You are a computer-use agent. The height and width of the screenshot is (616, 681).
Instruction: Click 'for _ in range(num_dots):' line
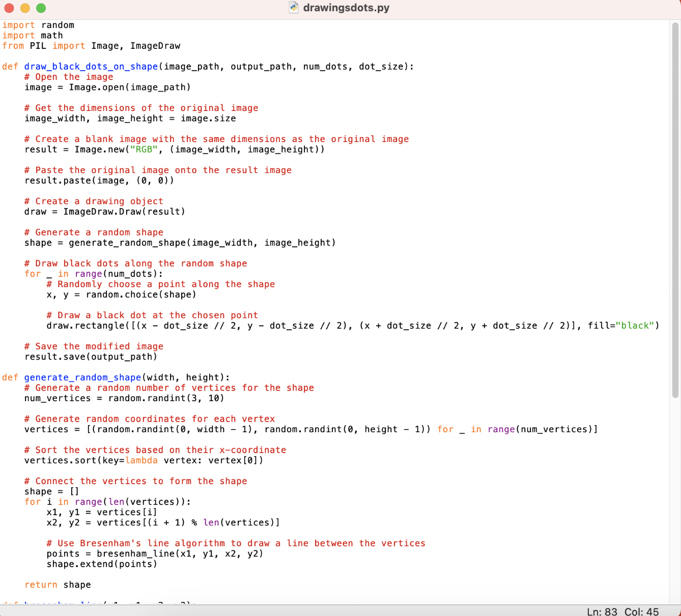coord(94,273)
